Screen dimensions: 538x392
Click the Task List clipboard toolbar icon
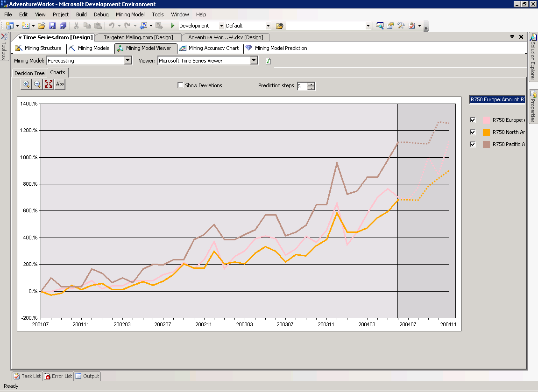point(412,26)
